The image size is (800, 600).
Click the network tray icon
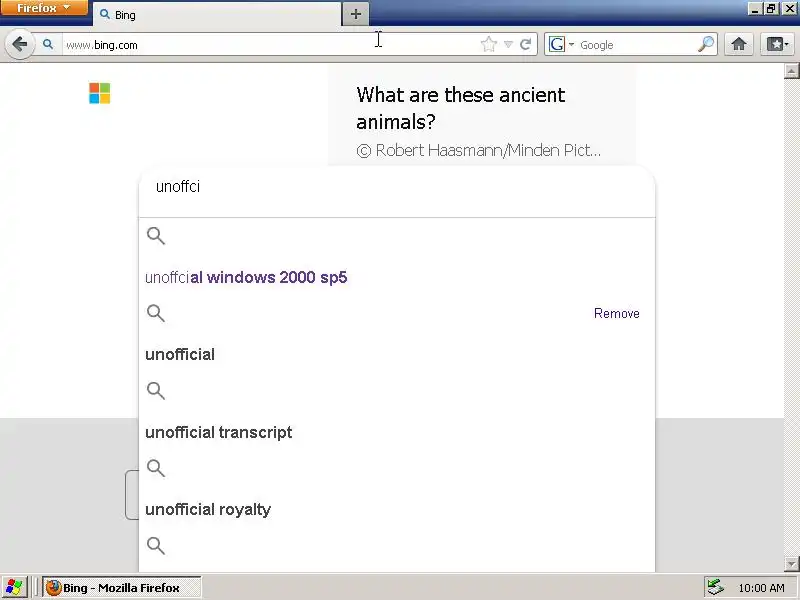(715, 588)
